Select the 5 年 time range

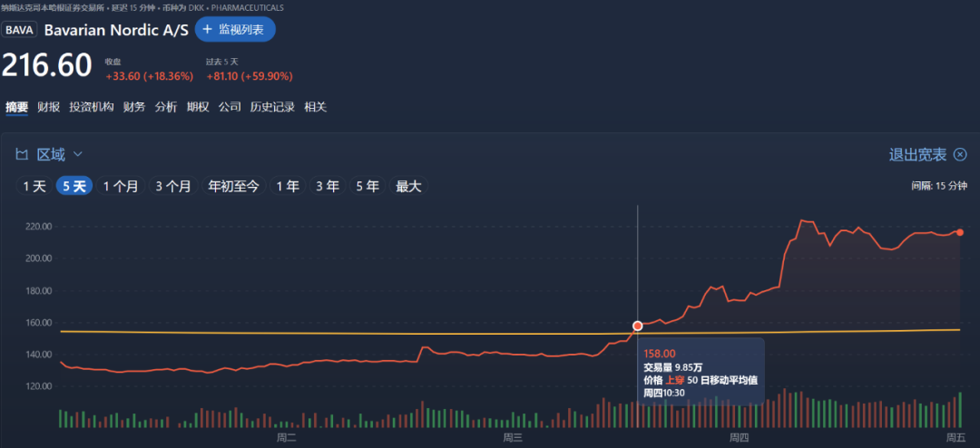pyautogui.click(x=367, y=186)
